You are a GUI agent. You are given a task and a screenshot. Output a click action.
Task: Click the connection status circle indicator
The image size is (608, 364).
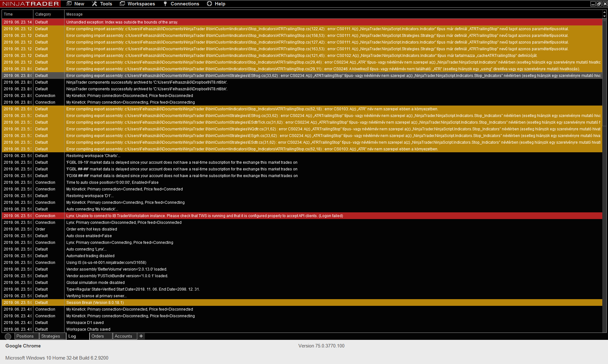(x=8, y=336)
